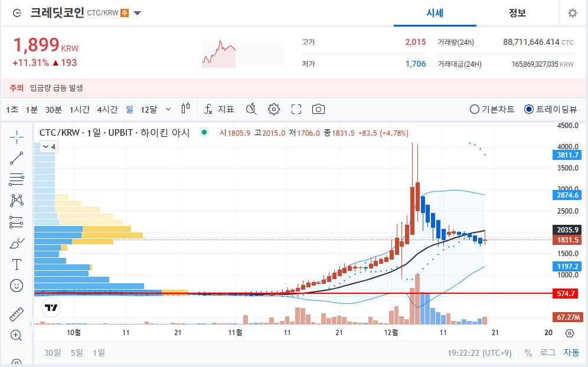This screenshot has height=367, width=588.
Task: Click the CTC/KRW 1일 UPBIT chart title
Action: [115, 133]
